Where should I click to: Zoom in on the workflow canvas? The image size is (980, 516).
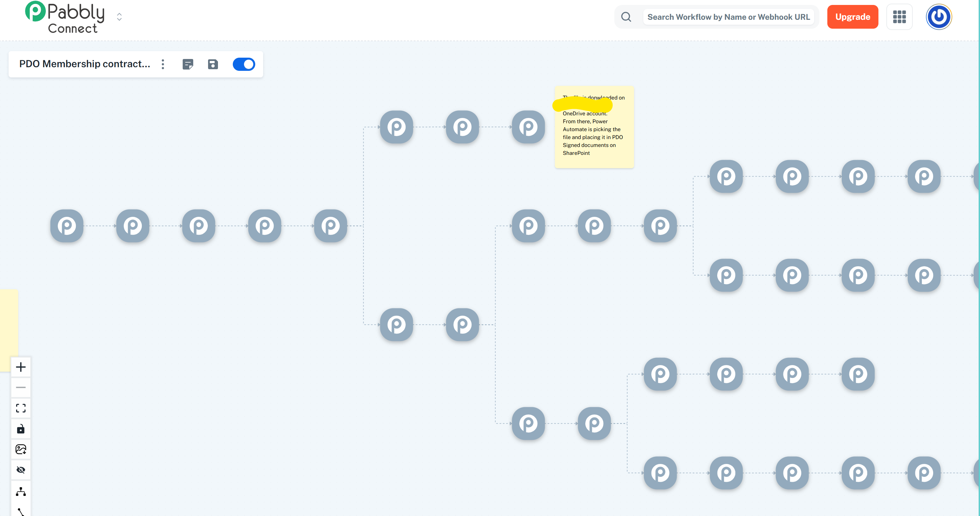tap(21, 367)
